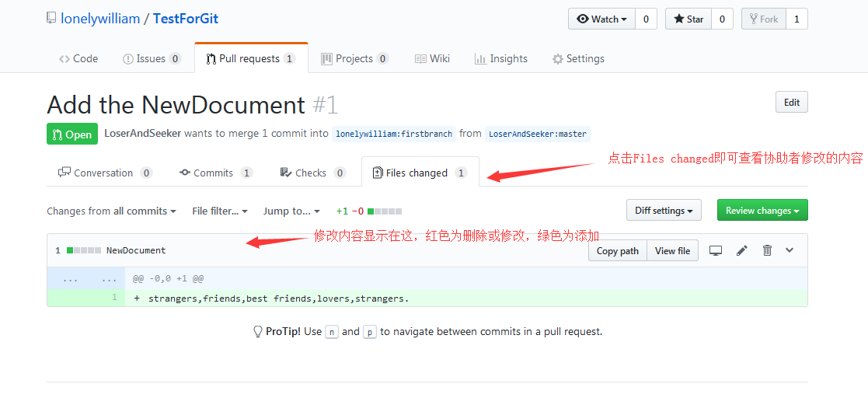Collapse the NewDocument diff with chevron
The height and width of the screenshot is (405, 868).
pos(790,250)
